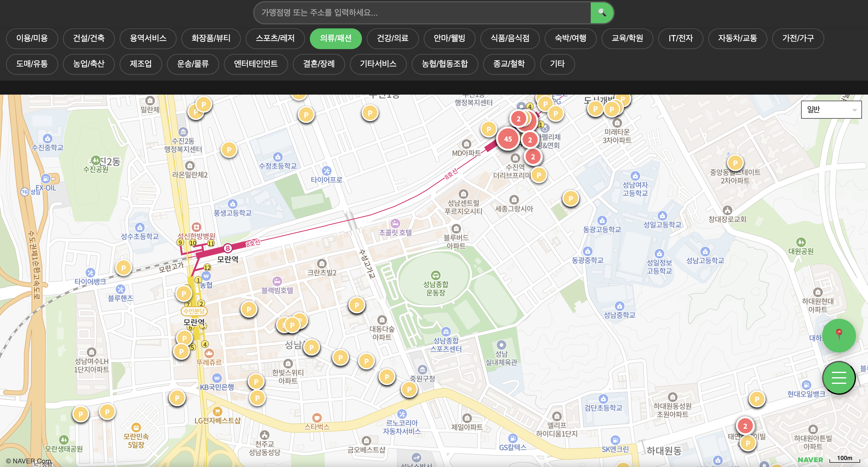Toggle the active 의류/패션 category filter

(335, 38)
